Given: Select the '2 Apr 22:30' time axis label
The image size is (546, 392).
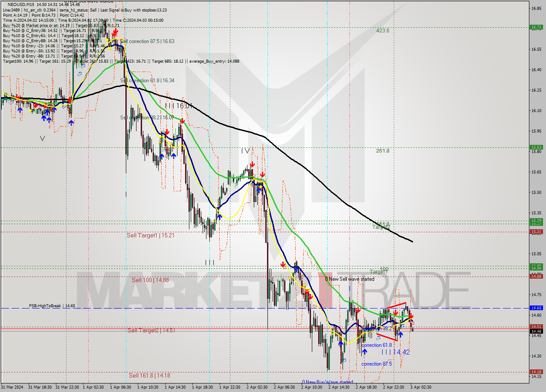Looking at the screenshot, I should [x=394, y=387].
